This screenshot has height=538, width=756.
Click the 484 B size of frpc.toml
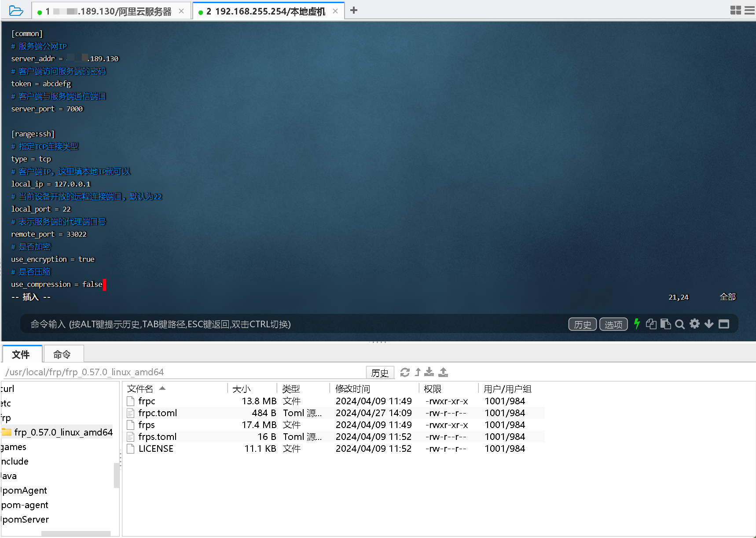click(264, 413)
